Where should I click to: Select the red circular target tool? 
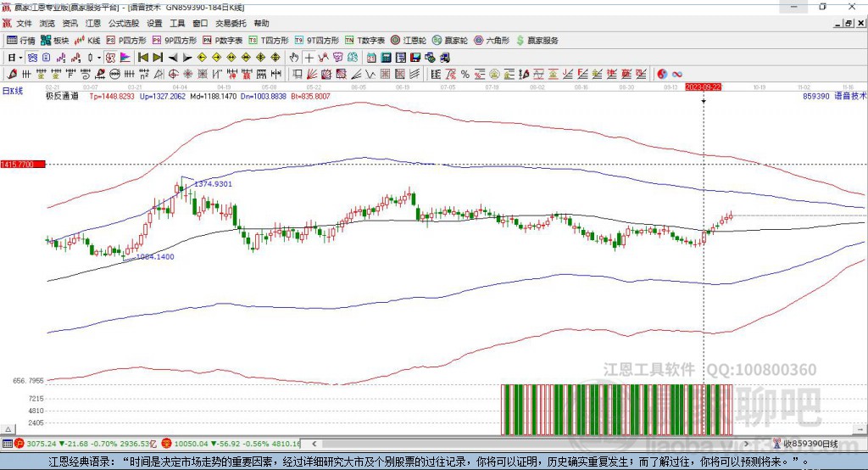pyautogui.click(x=173, y=74)
